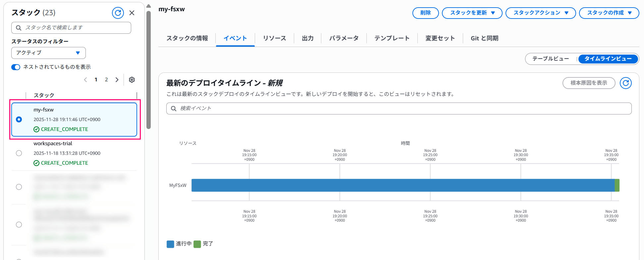644x260 pixels.
Task: Click CREATE_COMPLETE status of my-fsxw
Action: (x=61, y=129)
